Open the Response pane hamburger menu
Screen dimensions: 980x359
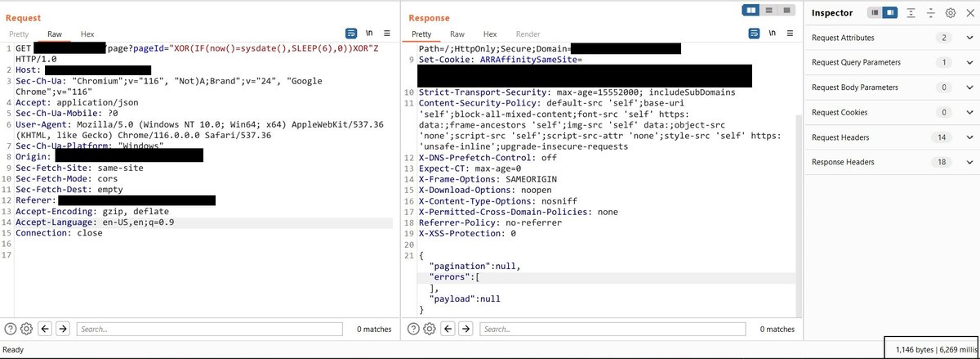coord(791,34)
